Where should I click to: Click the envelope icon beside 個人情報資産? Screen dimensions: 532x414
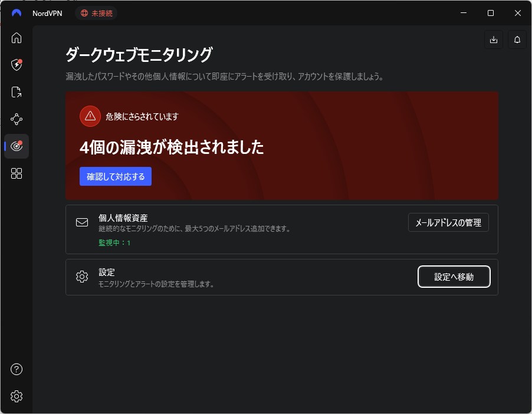(x=82, y=222)
